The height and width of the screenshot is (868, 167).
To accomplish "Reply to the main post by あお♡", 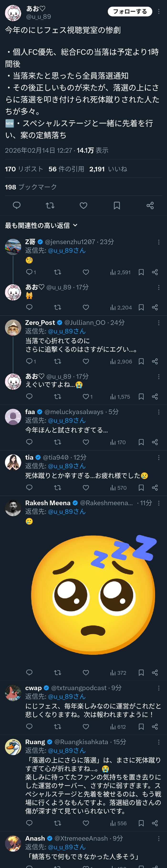I will point(16,205).
